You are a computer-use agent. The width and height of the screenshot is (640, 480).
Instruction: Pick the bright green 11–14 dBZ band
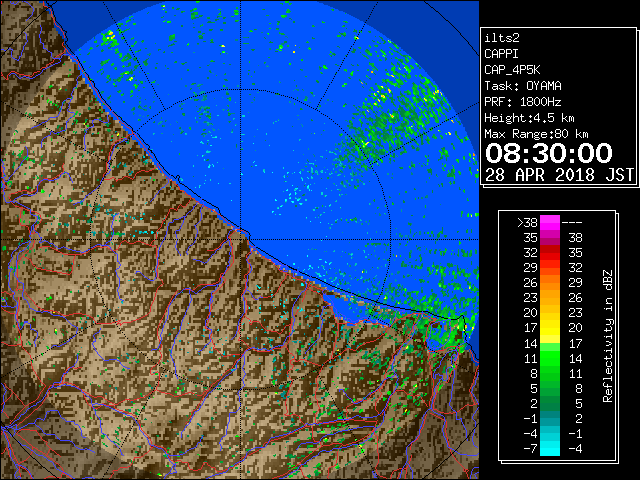click(550, 358)
